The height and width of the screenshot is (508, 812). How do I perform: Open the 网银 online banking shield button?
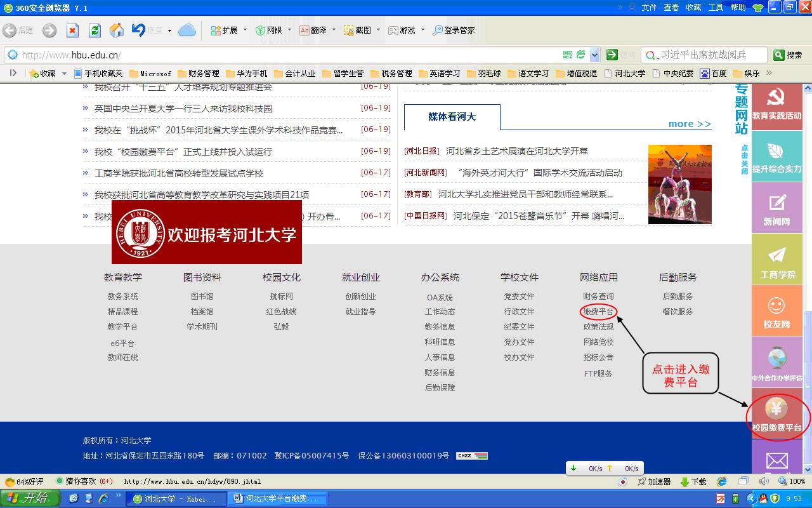(268, 30)
